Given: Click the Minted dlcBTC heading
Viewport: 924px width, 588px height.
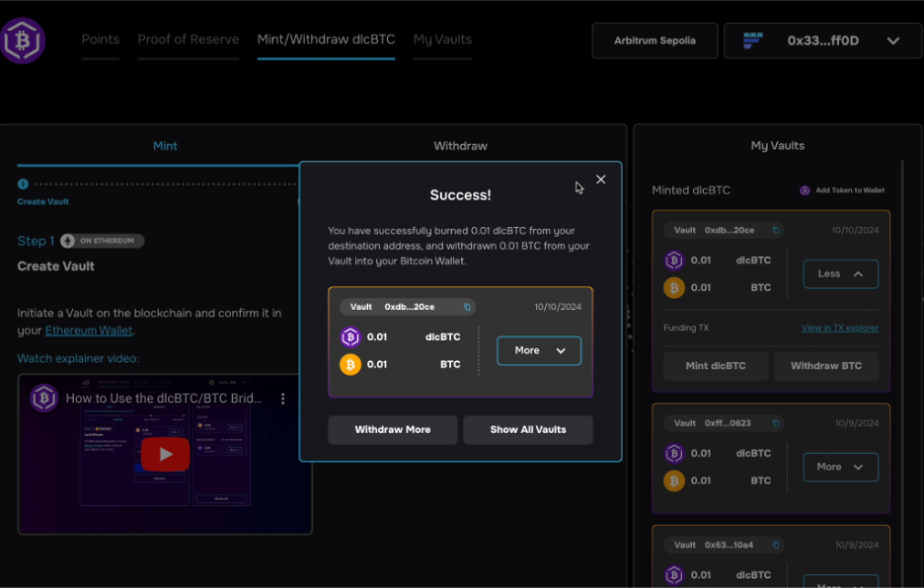Looking at the screenshot, I should click(x=691, y=190).
